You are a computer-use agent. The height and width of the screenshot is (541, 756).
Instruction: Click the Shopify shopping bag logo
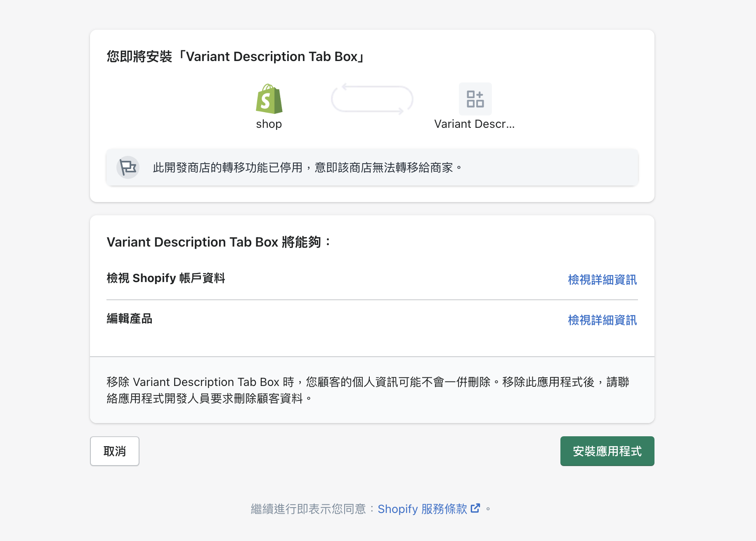coord(269,99)
